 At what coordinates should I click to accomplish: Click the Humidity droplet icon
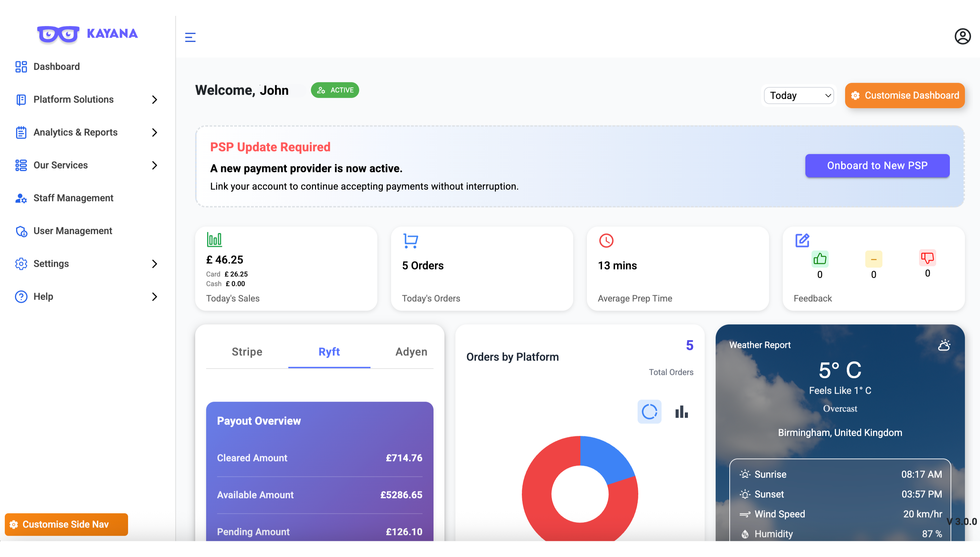[x=744, y=534]
